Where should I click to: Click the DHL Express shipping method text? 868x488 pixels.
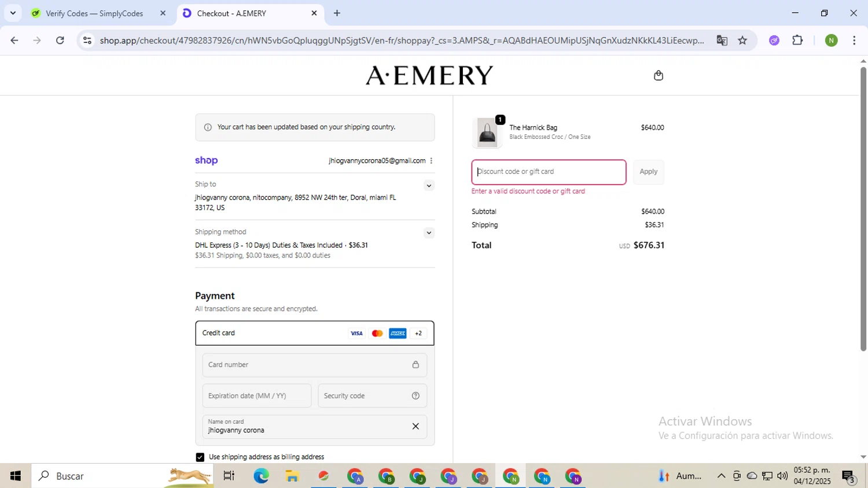click(281, 245)
